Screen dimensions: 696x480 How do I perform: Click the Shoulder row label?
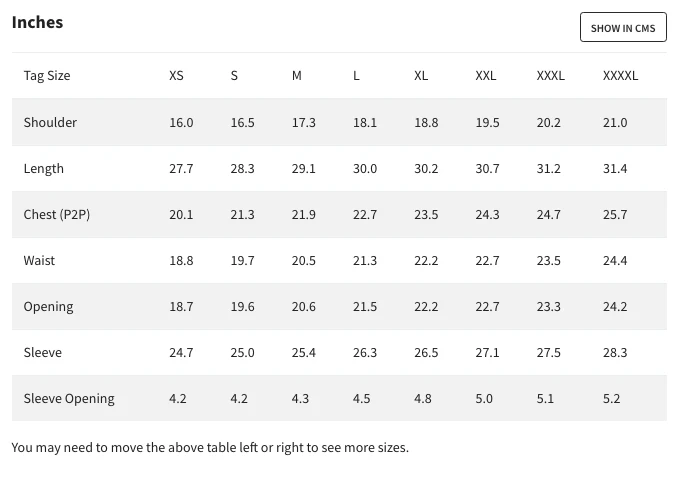click(x=50, y=122)
